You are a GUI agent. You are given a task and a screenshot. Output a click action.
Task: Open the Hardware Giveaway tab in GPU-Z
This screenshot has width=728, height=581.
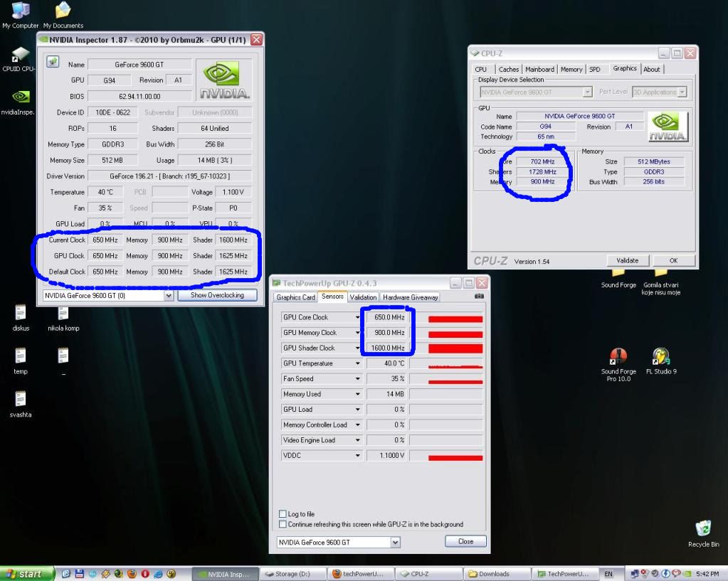click(411, 297)
